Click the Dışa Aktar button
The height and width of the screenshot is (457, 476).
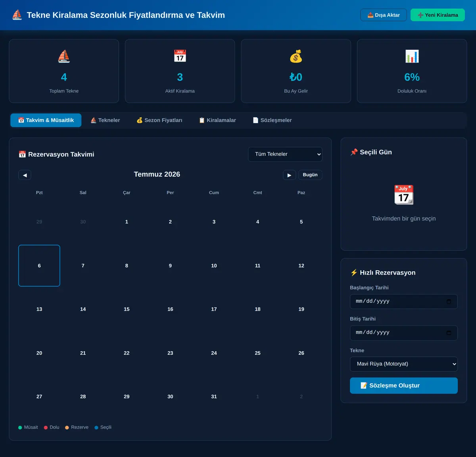point(384,15)
